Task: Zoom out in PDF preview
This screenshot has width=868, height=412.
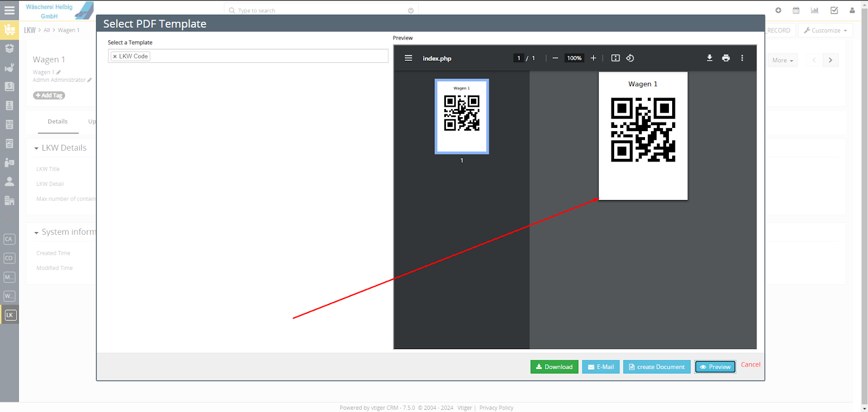Action: 555,58
